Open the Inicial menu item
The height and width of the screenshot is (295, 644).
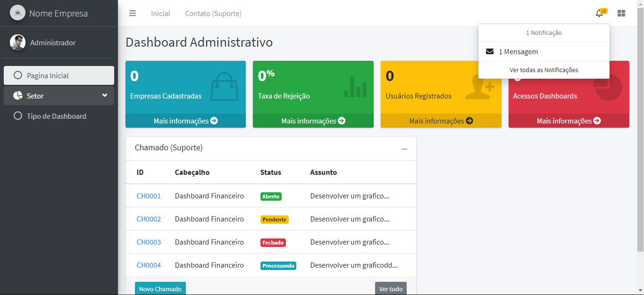pyautogui.click(x=160, y=13)
